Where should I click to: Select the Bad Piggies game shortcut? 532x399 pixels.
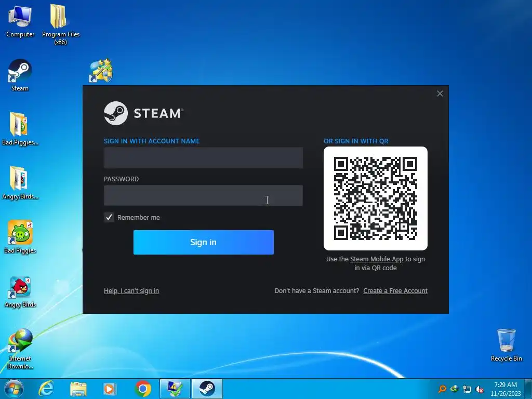tap(20, 237)
